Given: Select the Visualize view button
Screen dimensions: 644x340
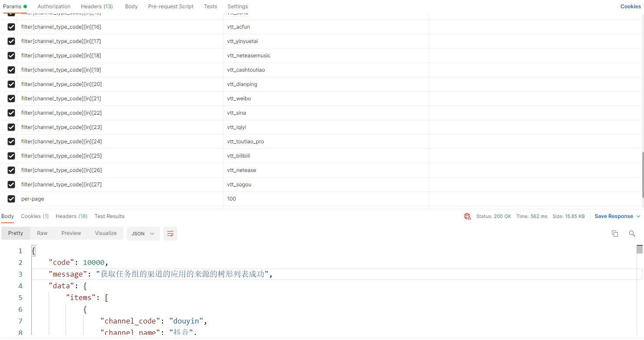Looking at the screenshot, I should click(106, 233).
